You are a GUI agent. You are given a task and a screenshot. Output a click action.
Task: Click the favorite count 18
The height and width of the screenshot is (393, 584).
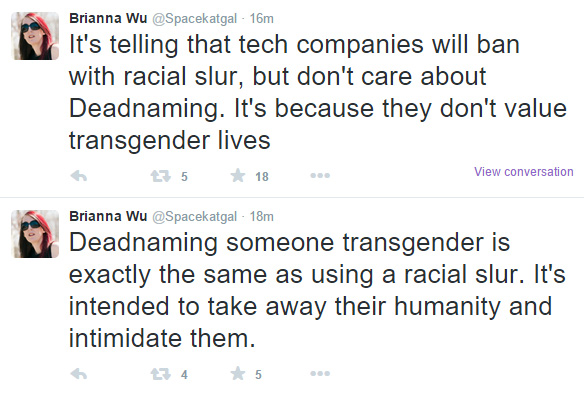coord(262,177)
